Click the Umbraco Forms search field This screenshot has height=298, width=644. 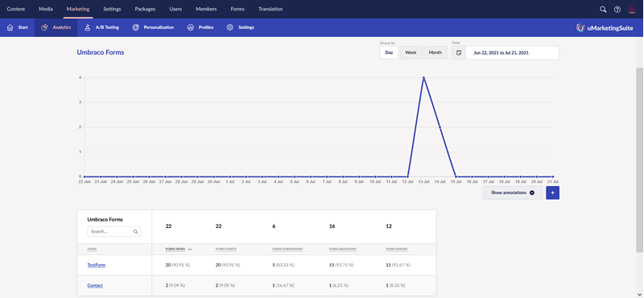(x=114, y=231)
